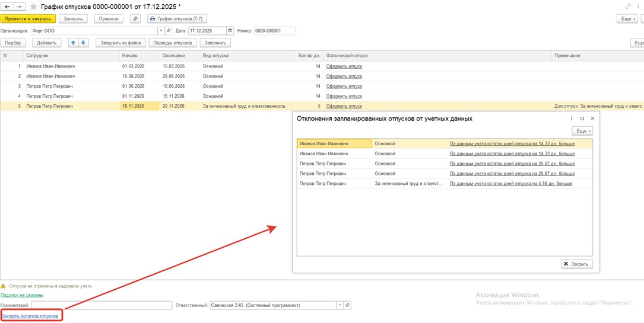Open Контроль остатков отпусков link

pyautogui.click(x=30, y=316)
